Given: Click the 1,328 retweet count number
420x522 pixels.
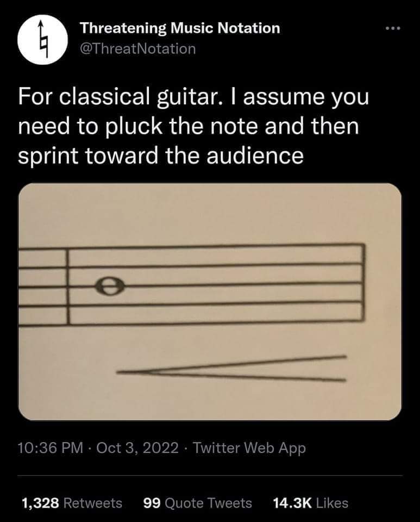Looking at the screenshot, I should pyautogui.click(x=41, y=503).
